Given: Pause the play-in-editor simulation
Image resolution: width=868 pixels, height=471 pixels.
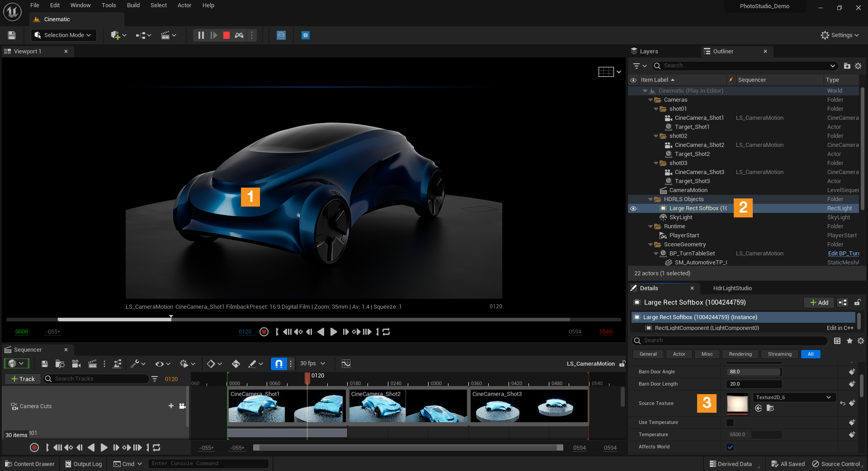Looking at the screenshot, I should tap(201, 35).
